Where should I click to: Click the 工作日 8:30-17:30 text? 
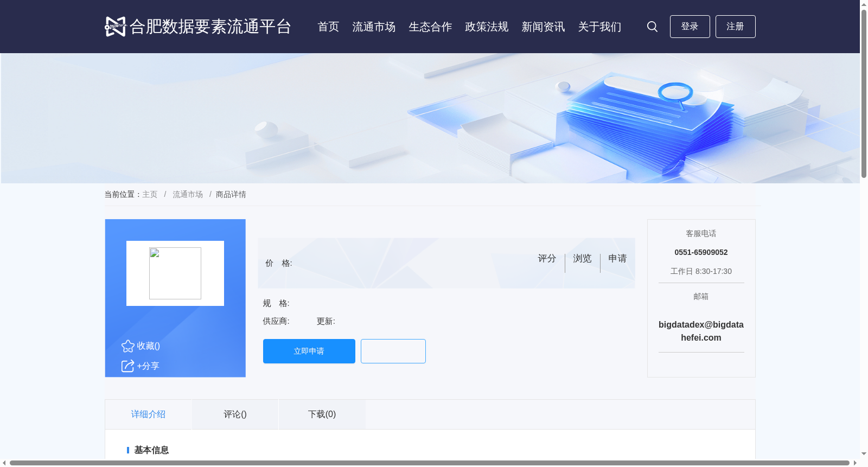tap(701, 271)
